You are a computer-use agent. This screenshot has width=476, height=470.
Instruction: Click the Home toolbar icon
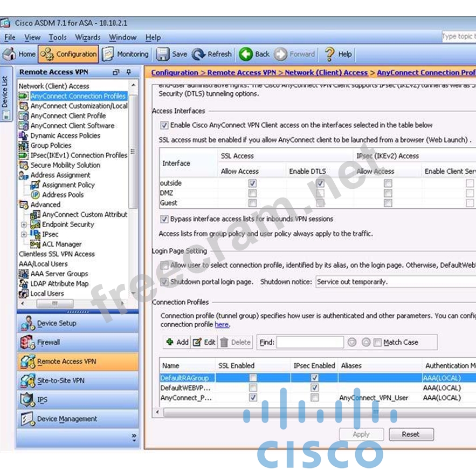[x=10, y=54]
